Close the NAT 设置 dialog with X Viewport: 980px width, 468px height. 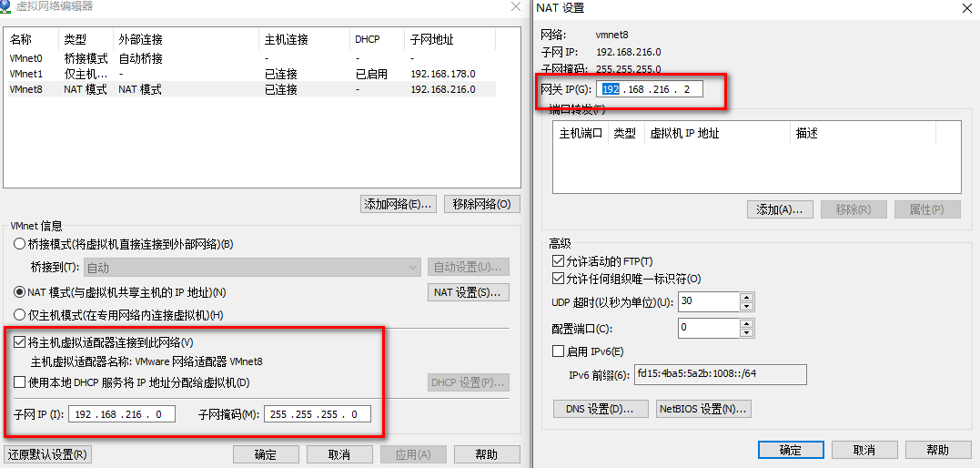965,8
